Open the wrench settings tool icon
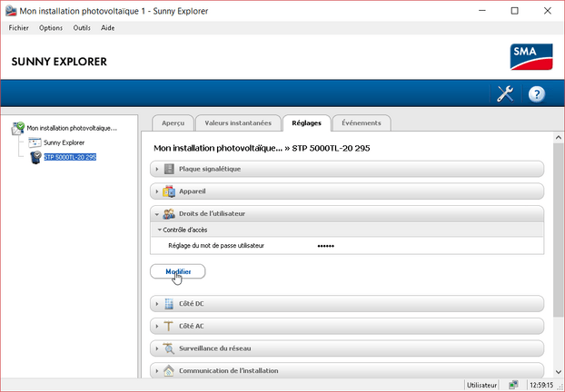Image resolution: width=565 pixels, height=392 pixels. click(505, 94)
